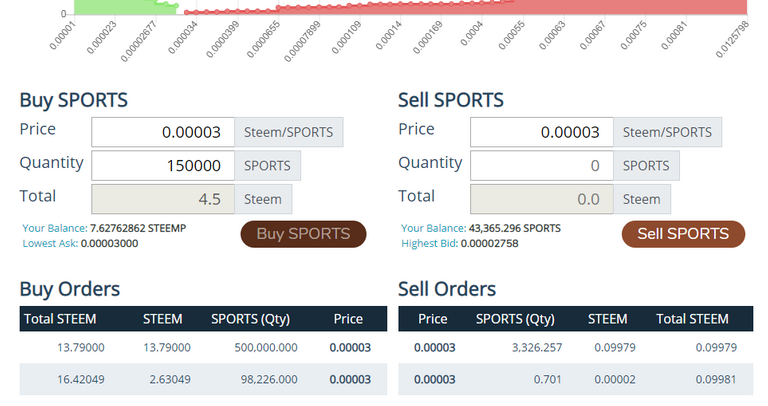The height and width of the screenshot is (406, 768).
Task: Select the sell order with 0.701 SPORTS
Action: (x=576, y=380)
